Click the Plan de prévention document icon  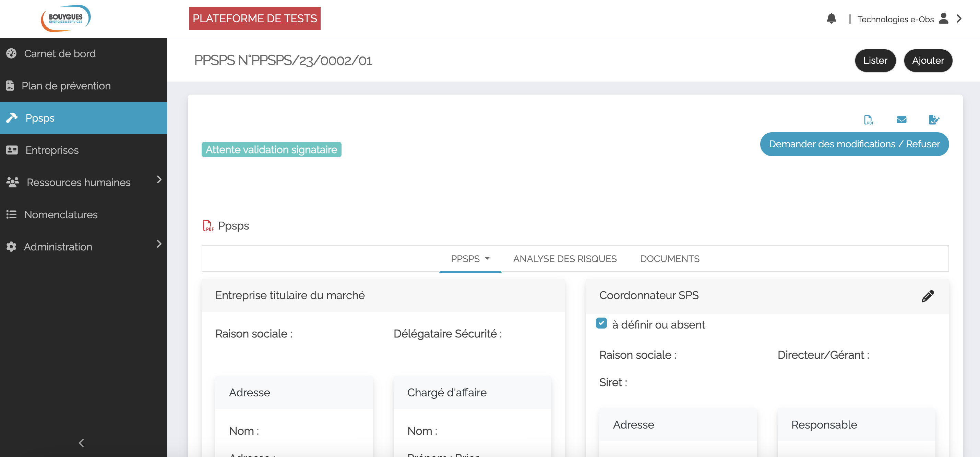click(x=10, y=86)
